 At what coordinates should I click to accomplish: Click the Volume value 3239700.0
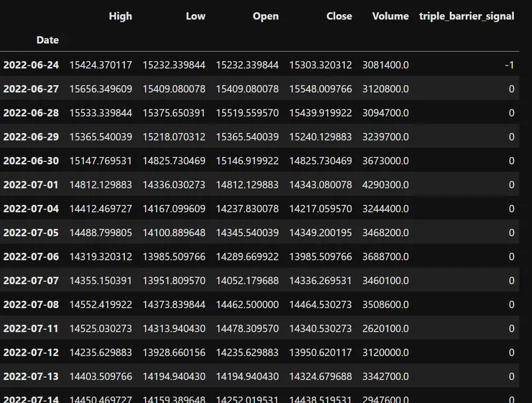point(385,137)
